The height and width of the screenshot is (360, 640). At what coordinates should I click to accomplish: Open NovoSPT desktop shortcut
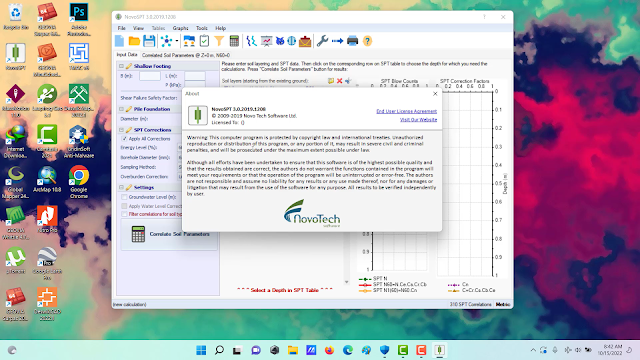(16, 57)
